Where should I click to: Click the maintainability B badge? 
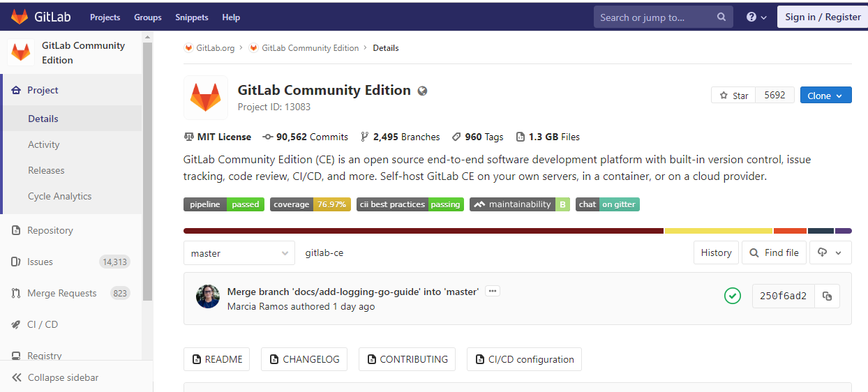(520, 204)
